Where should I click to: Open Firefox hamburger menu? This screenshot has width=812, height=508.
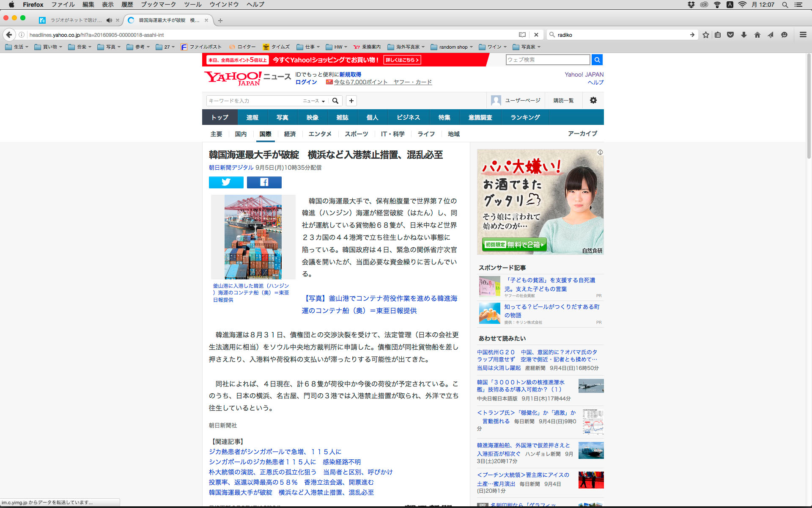point(803,35)
